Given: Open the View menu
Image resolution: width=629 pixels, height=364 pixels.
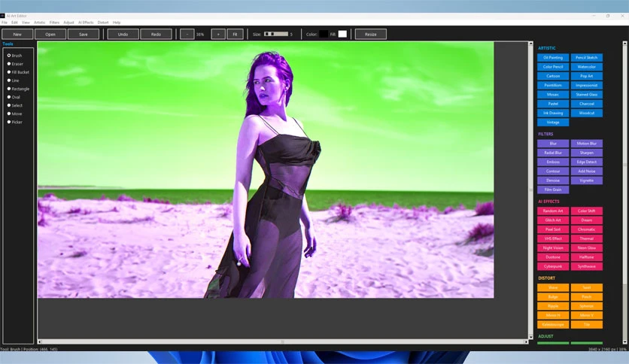Looking at the screenshot, I should (x=26, y=23).
